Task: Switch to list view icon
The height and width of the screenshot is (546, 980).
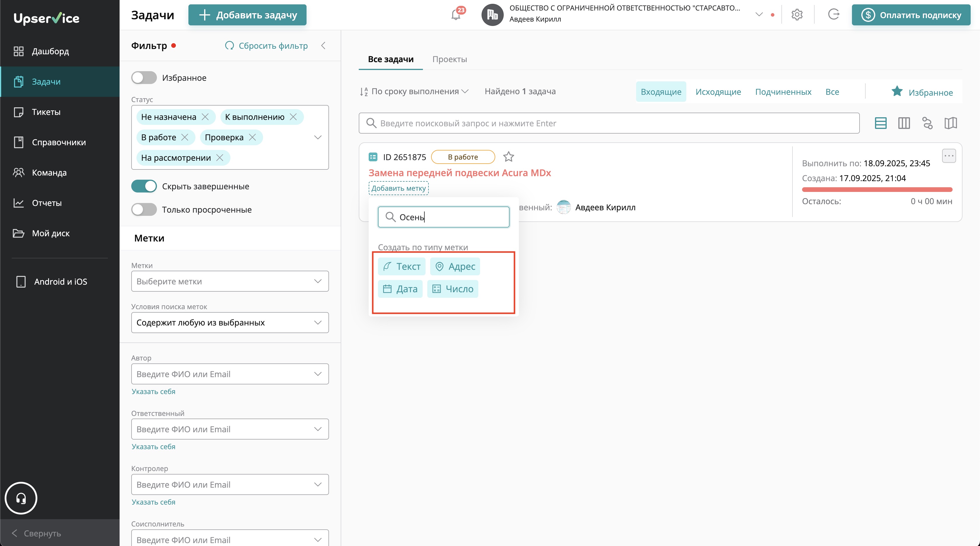Action: click(x=880, y=123)
